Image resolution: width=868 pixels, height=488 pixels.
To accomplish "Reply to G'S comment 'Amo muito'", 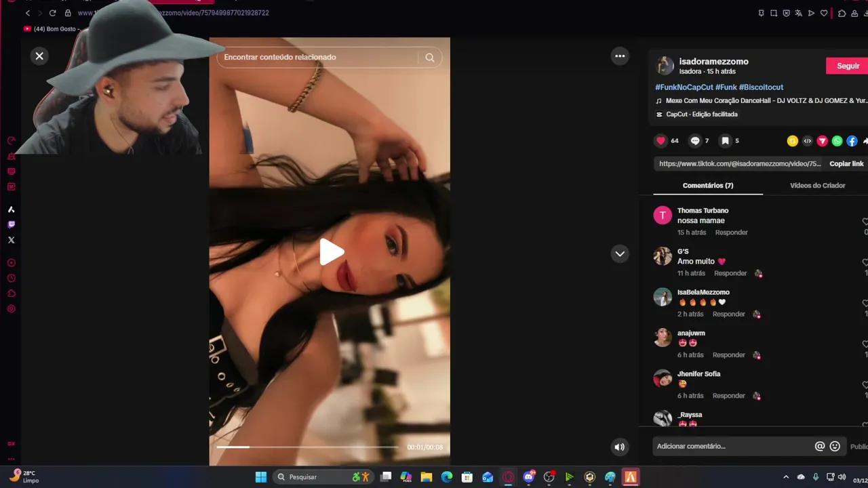I will pyautogui.click(x=730, y=273).
